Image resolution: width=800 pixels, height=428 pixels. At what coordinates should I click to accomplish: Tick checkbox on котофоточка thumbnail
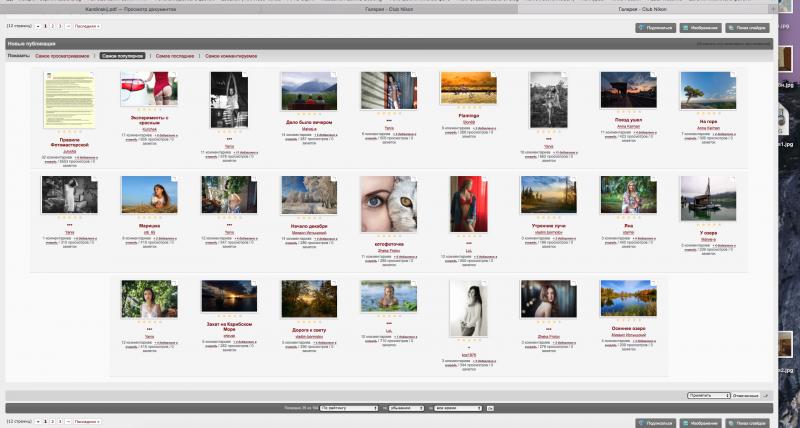click(x=414, y=179)
